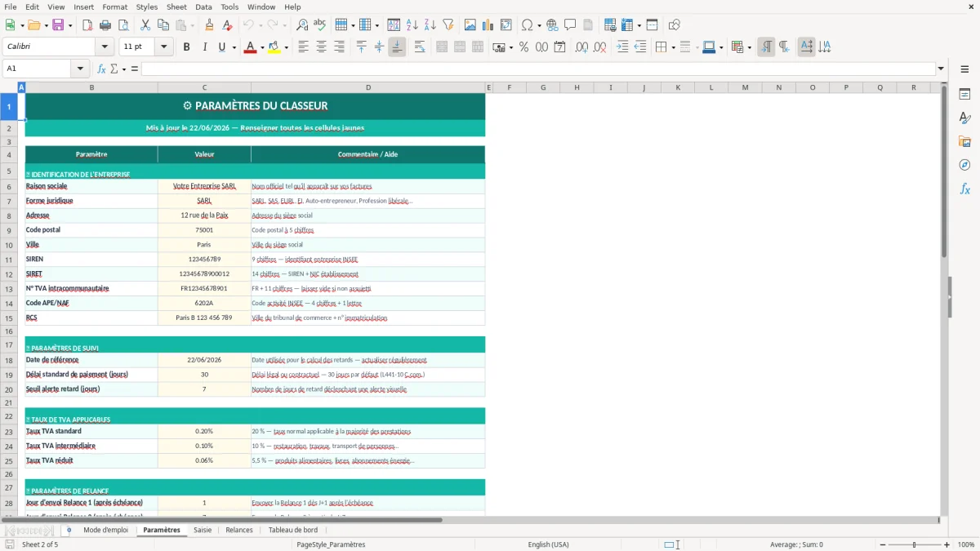The image size is (980, 551).
Task: Open the sidebar Navigator compass icon
Action: (x=964, y=165)
